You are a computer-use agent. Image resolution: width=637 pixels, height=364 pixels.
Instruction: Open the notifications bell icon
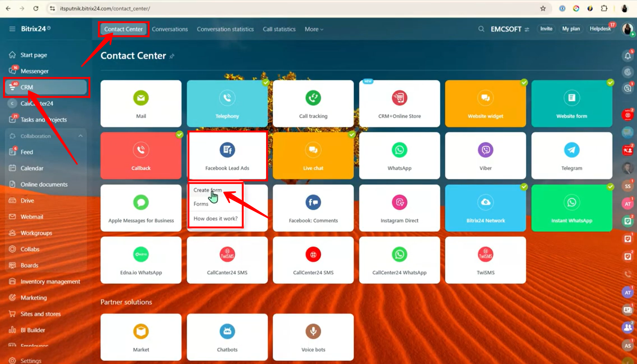(628, 56)
